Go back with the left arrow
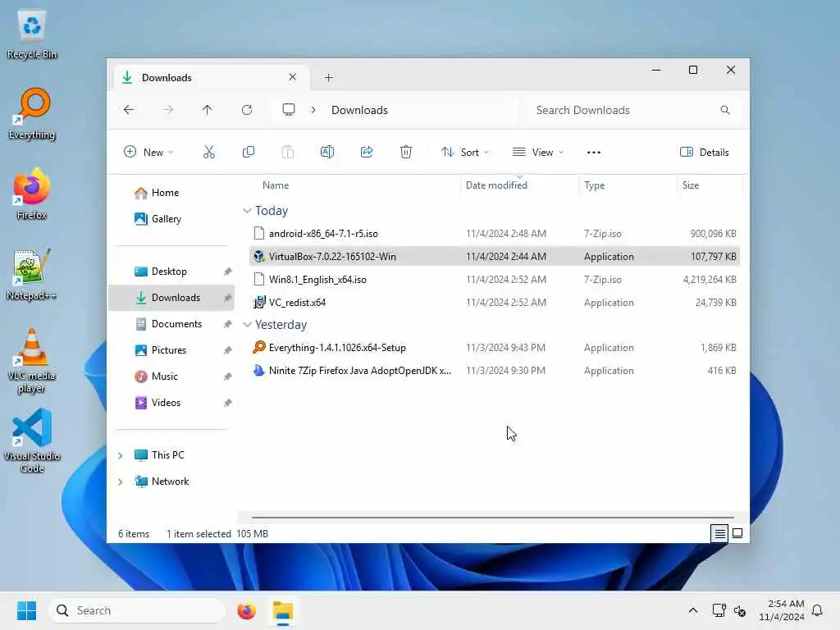840x630 pixels. (x=129, y=110)
